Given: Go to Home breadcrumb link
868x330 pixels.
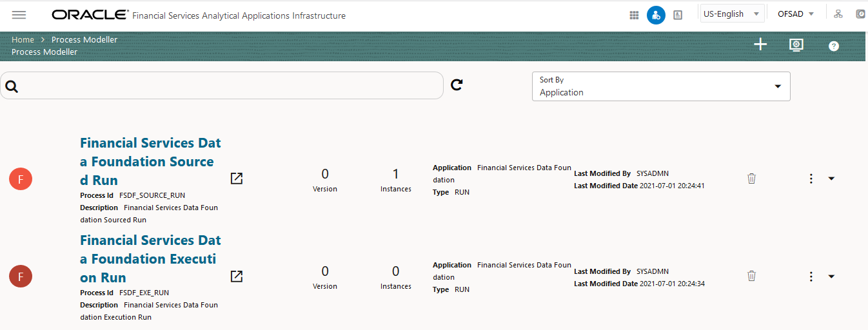Looking at the screenshot, I should pos(23,39).
